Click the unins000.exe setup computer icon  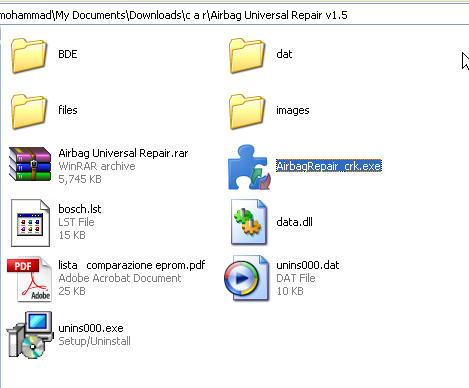point(30,335)
